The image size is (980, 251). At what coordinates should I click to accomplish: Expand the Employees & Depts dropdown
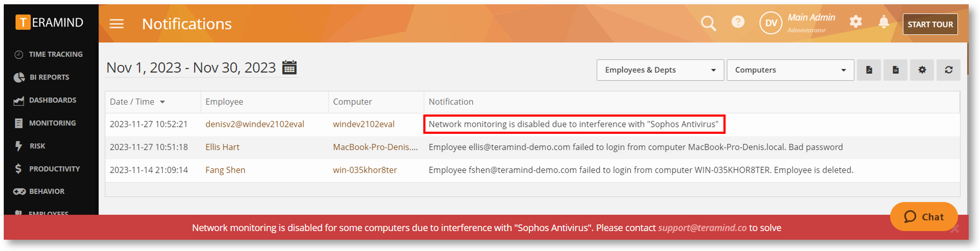[660, 70]
